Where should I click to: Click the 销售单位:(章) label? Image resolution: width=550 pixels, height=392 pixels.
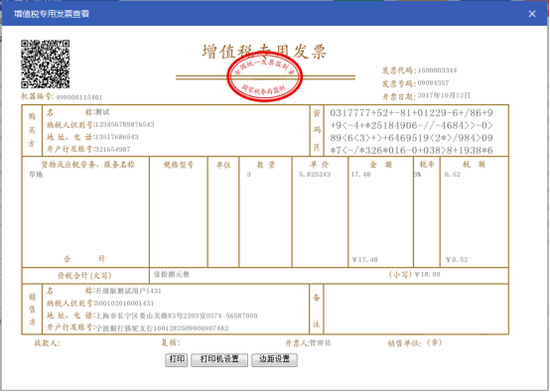point(414,343)
